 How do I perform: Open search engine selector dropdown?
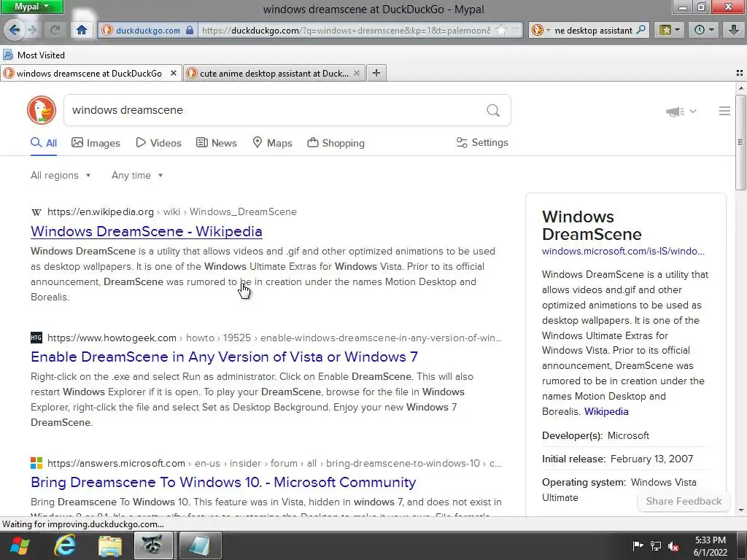tap(541, 30)
